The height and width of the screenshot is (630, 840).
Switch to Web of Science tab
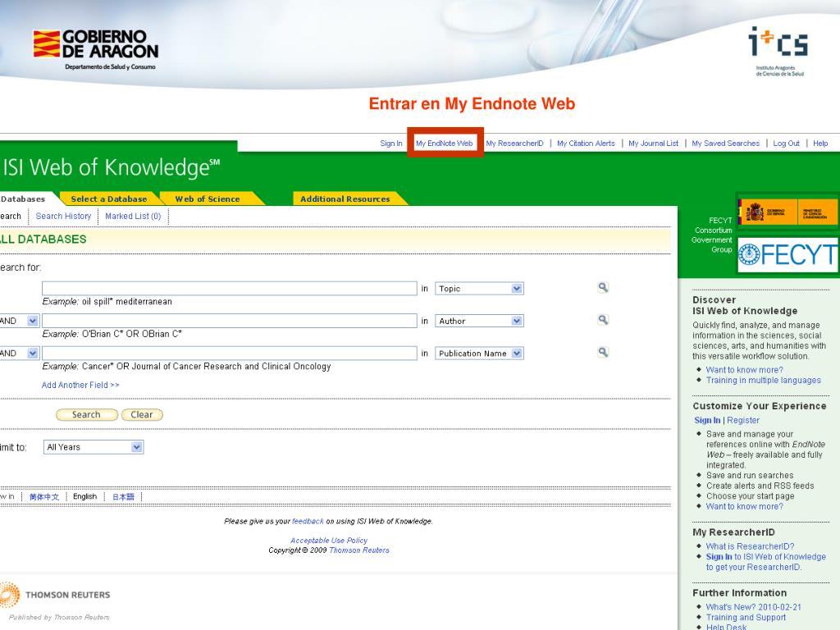[x=208, y=199]
